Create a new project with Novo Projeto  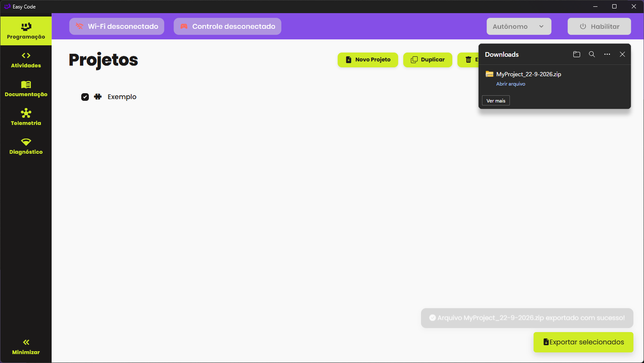368,60
